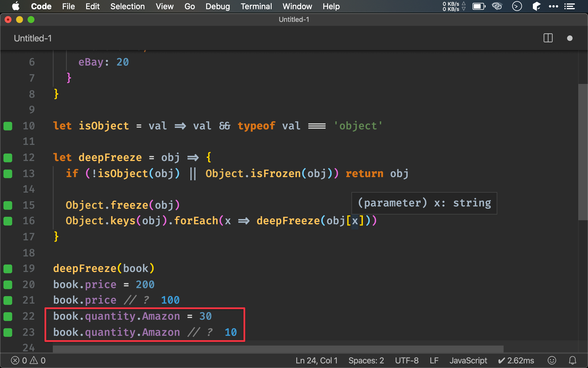Click the unsaved changes dot icon
Viewport: 588px width, 368px height.
[570, 38]
